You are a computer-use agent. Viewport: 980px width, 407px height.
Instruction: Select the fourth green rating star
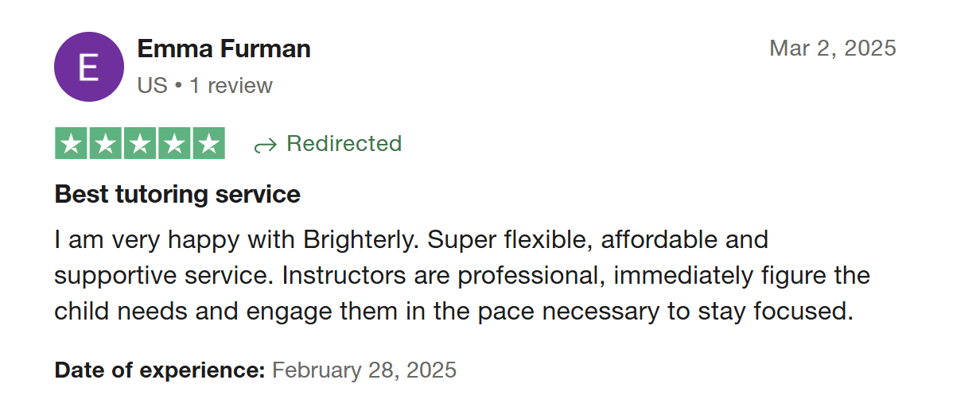(x=174, y=144)
